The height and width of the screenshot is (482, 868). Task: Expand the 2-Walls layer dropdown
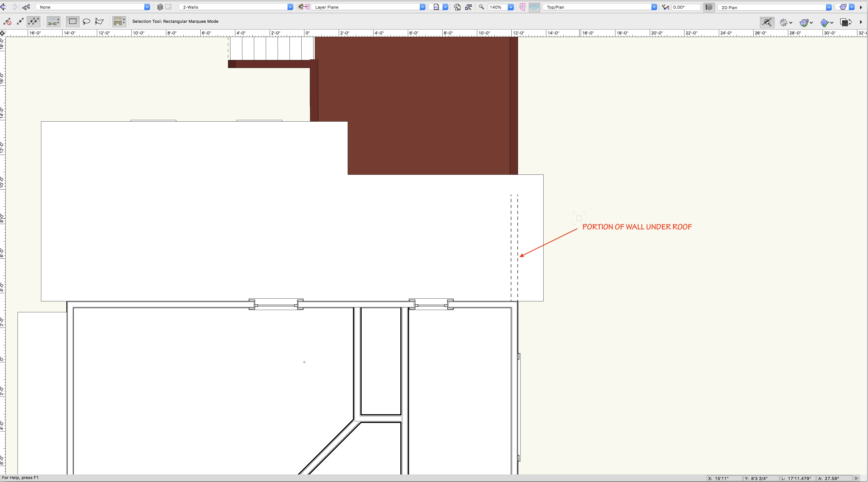tap(290, 7)
